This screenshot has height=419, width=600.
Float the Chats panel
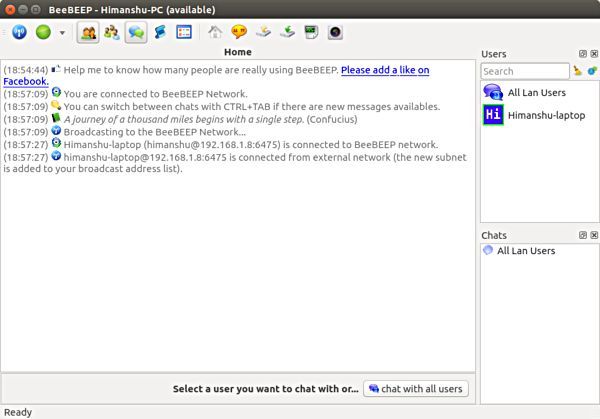tap(582, 235)
